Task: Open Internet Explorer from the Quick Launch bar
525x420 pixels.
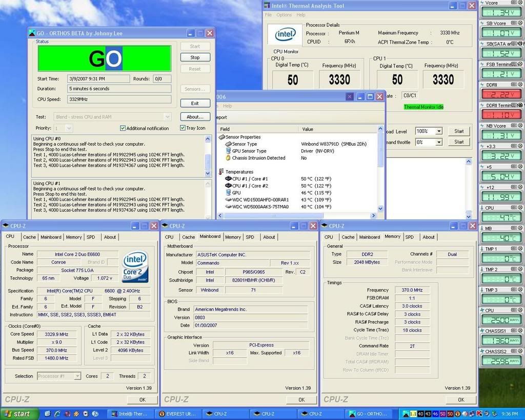Action: 57,413
